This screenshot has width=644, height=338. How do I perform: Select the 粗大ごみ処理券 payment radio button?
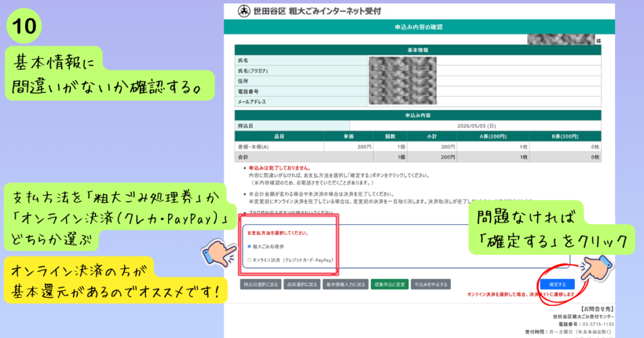(x=249, y=246)
